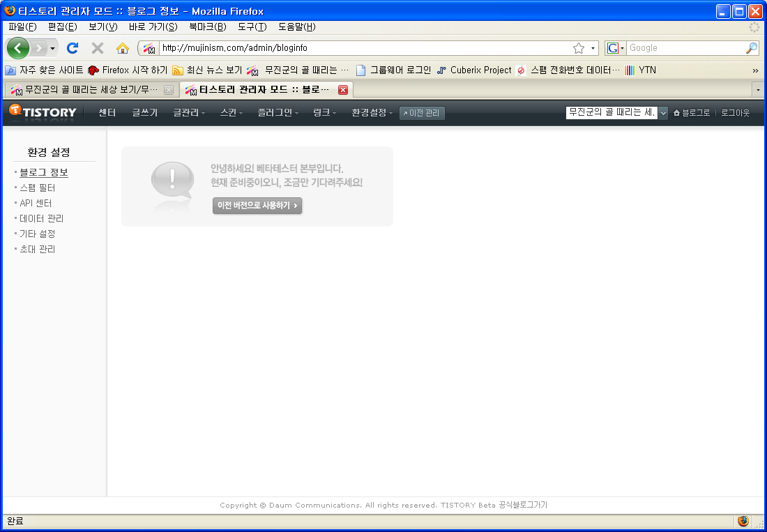Select 스팸 필터 in sidebar

(x=37, y=188)
